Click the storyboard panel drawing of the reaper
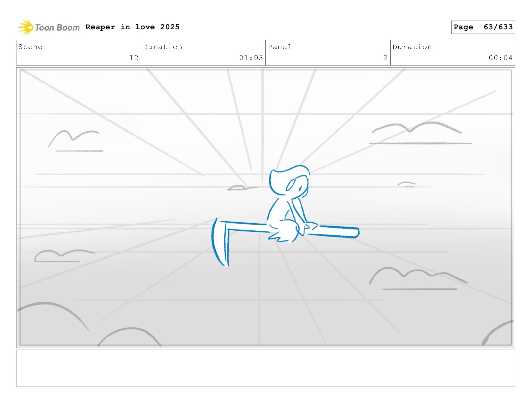Viewport: 532px width, 411px height. point(266,208)
